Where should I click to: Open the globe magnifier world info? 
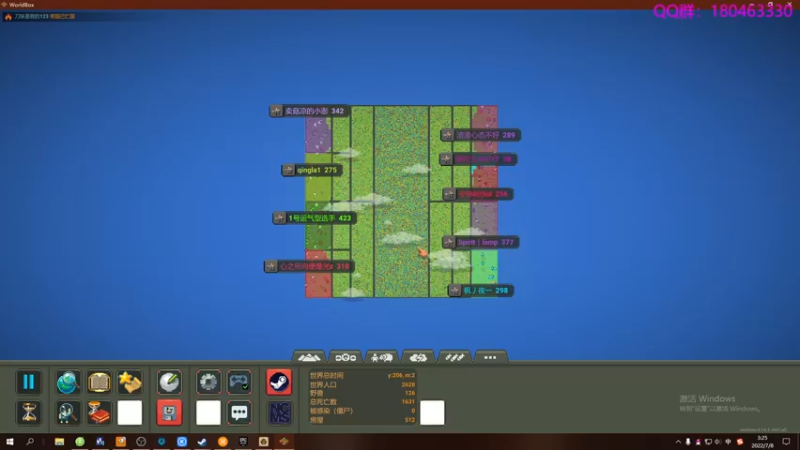point(68,382)
